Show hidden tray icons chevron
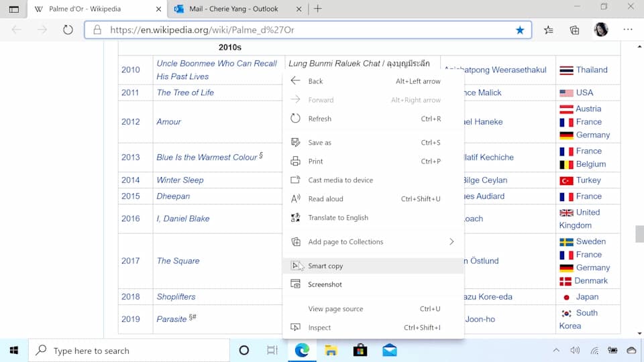644x362 pixels. point(555,351)
